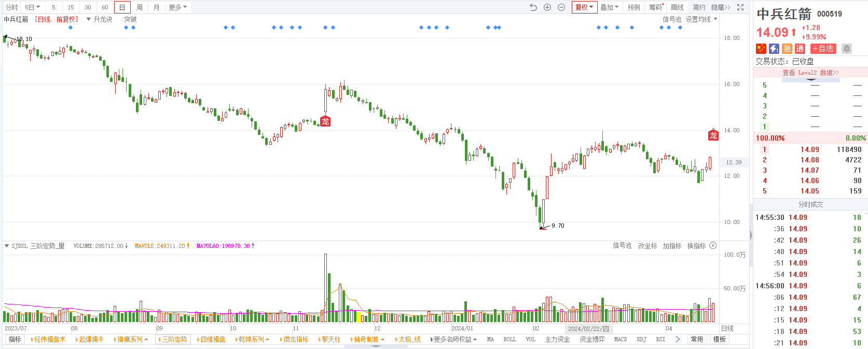This screenshot has height=349, width=868.
Task: Open 查看 Level2 数据 link
Action: 810,73
